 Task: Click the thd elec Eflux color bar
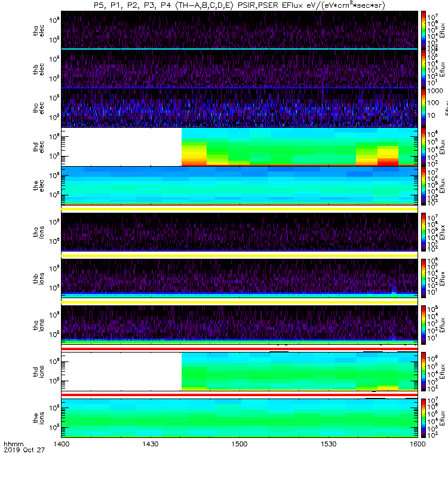click(x=424, y=146)
